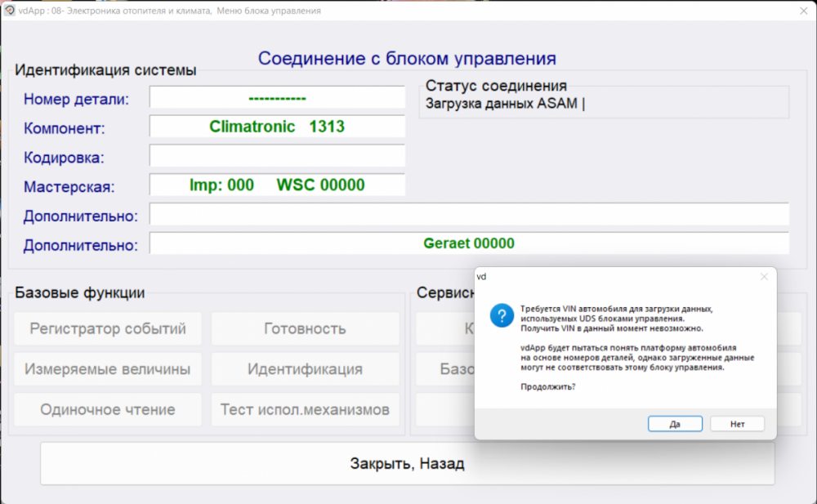The height and width of the screenshot is (504, 817).
Task: Open Идентификация function
Action: 306,369
